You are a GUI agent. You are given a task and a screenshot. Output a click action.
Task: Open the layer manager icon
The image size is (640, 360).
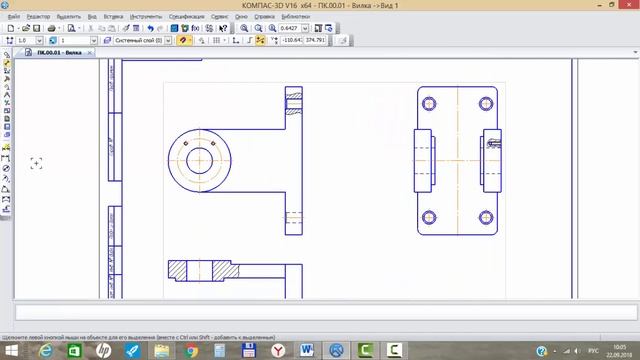click(x=107, y=40)
